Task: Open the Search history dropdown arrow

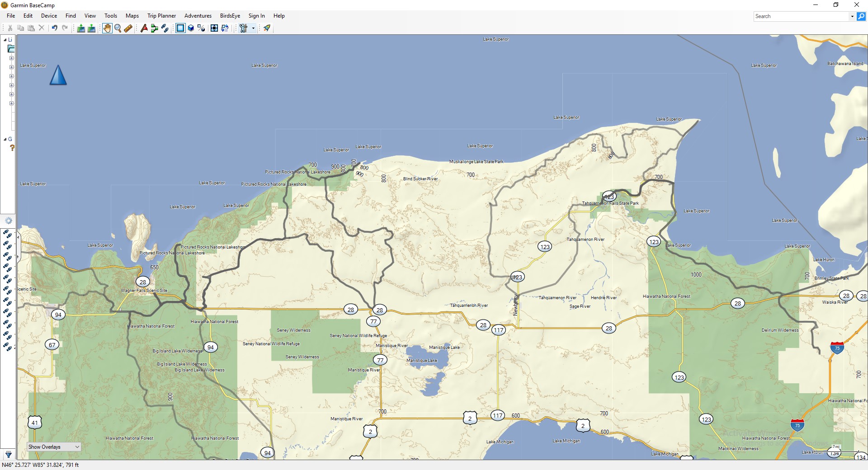Action: pyautogui.click(x=852, y=16)
